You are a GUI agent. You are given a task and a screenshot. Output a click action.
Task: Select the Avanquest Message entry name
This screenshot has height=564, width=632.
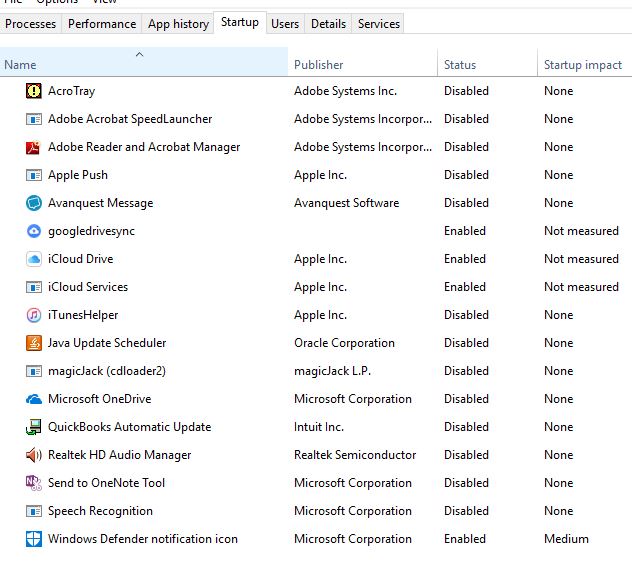(x=100, y=203)
